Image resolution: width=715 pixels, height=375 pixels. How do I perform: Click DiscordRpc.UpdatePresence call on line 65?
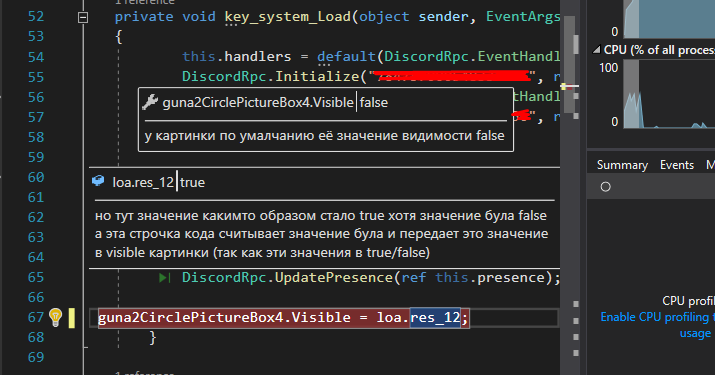[x=287, y=277]
